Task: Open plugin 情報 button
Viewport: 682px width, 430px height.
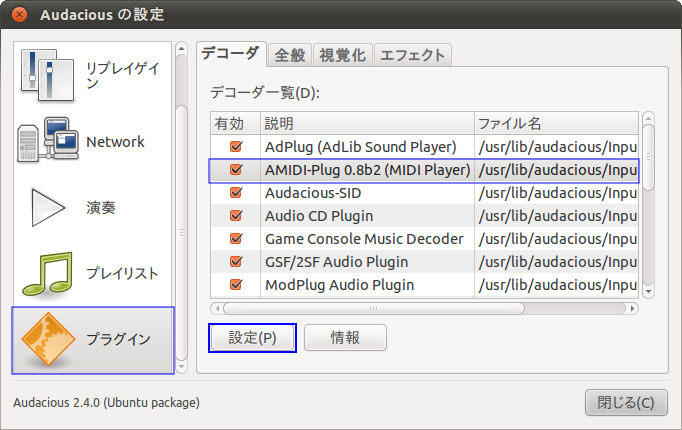Action: tap(345, 338)
